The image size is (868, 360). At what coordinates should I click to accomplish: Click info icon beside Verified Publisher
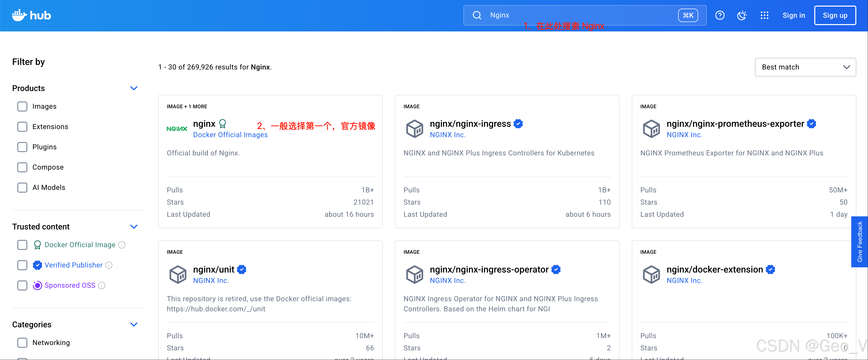pos(109,265)
